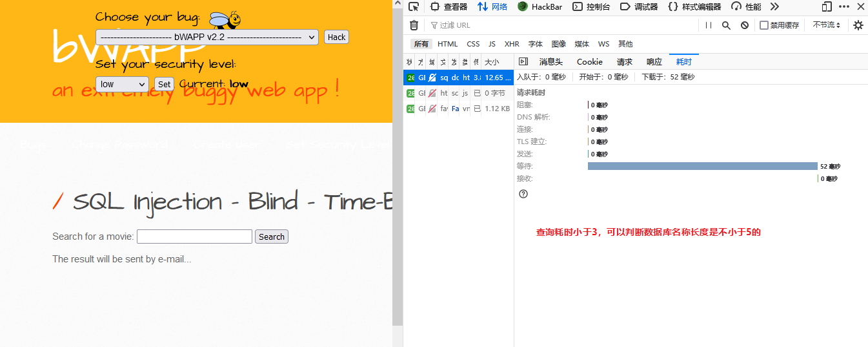The image size is (868, 347).
Task: Click the responsive design mode icon
Action: tap(827, 6)
